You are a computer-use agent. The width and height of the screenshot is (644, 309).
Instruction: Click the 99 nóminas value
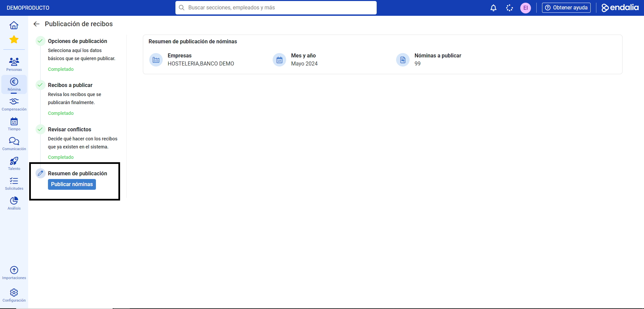point(418,63)
